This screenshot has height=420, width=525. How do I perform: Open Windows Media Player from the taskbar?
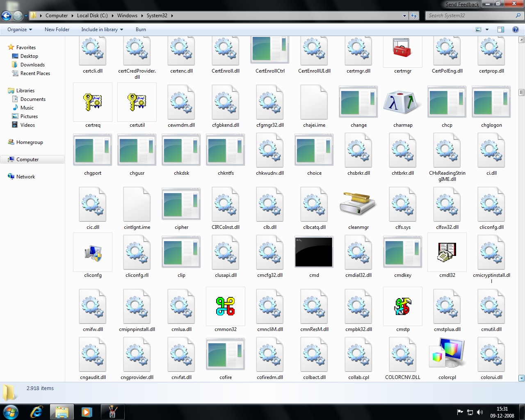click(x=87, y=411)
